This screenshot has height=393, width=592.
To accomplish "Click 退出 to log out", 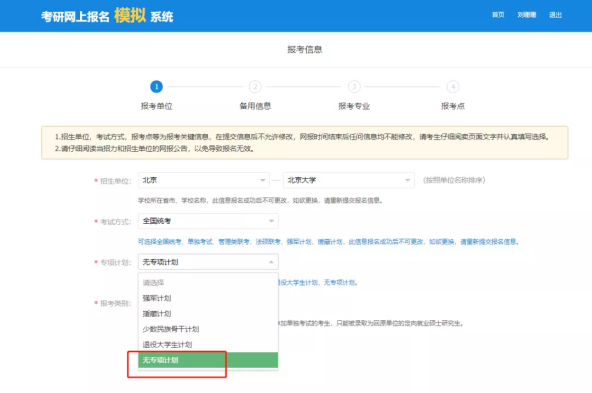I will coord(555,15).
